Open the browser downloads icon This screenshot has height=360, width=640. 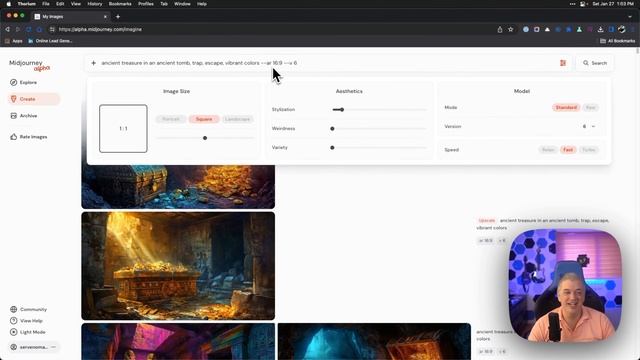point(600,29)
